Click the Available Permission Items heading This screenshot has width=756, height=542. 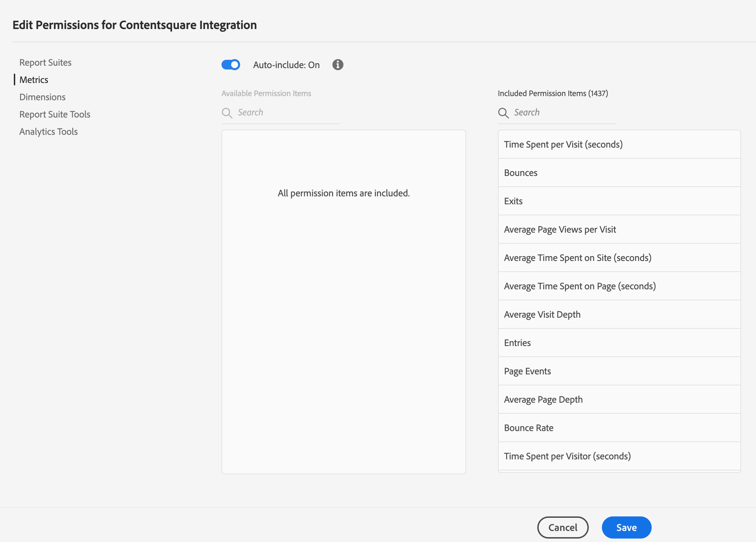(x=266, y=93)
